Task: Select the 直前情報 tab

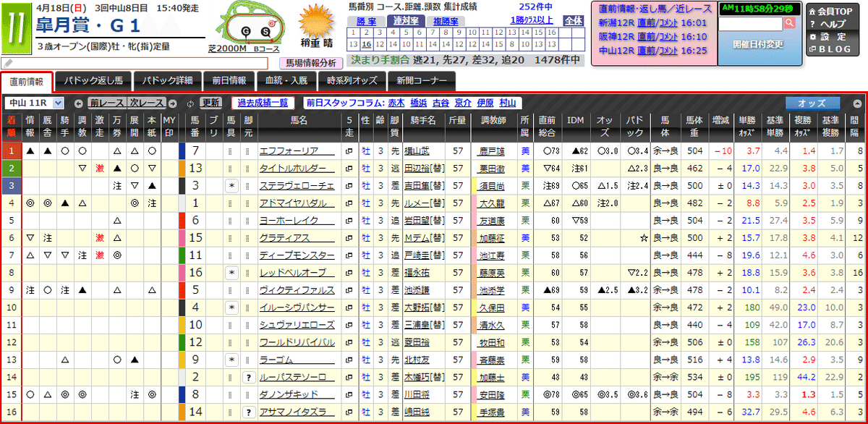Action: (x=27, y=81)
